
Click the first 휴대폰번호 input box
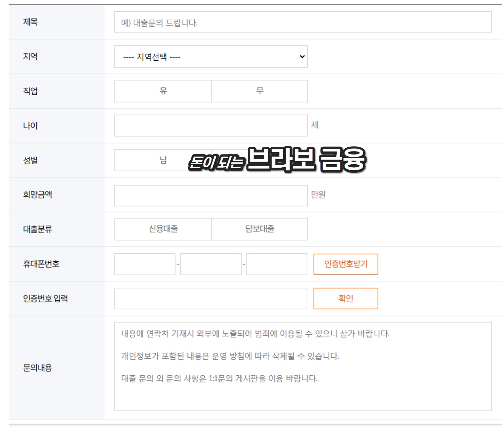tap(145, 264)
